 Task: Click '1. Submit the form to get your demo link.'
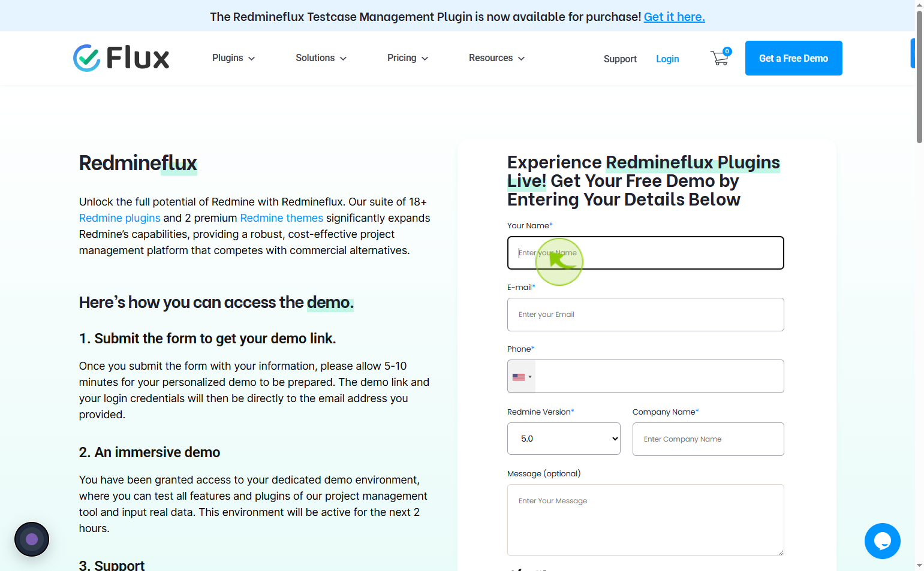click(207, 339)
